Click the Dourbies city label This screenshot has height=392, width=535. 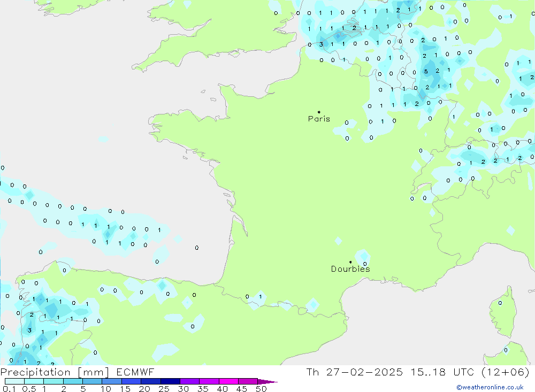[350, 269]
